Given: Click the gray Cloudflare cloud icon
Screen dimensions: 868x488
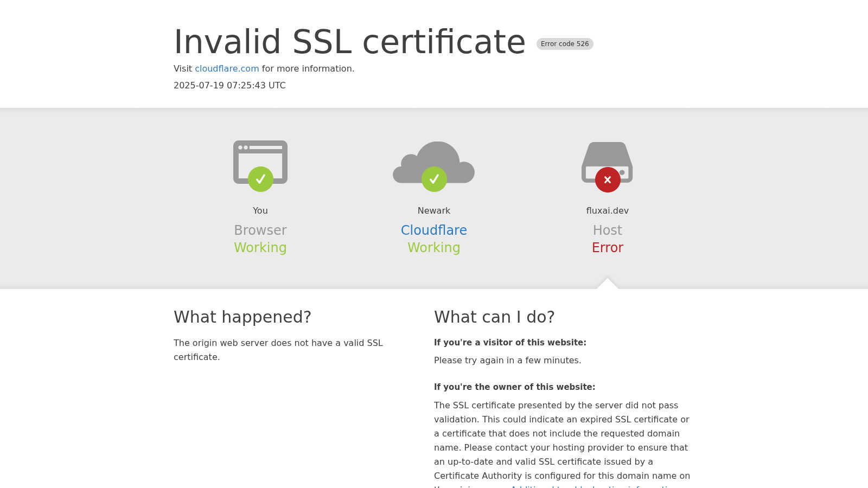Looking at the screenshot, I should point(434,163).
